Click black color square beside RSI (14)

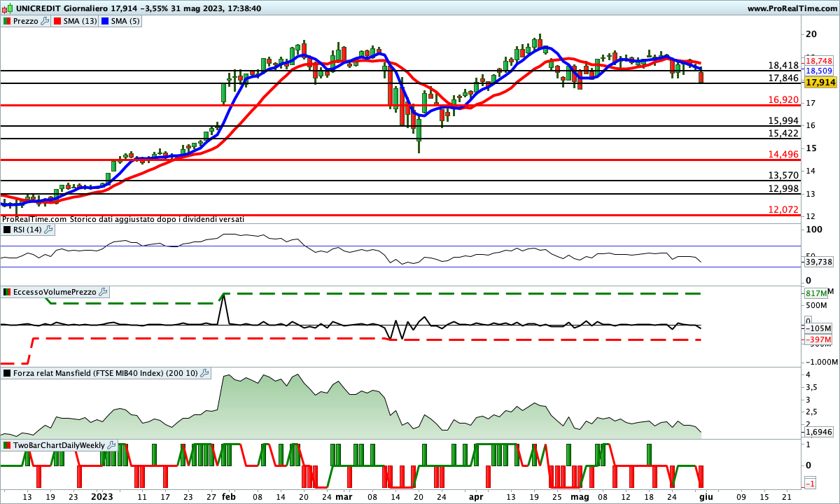coord(7,229)
